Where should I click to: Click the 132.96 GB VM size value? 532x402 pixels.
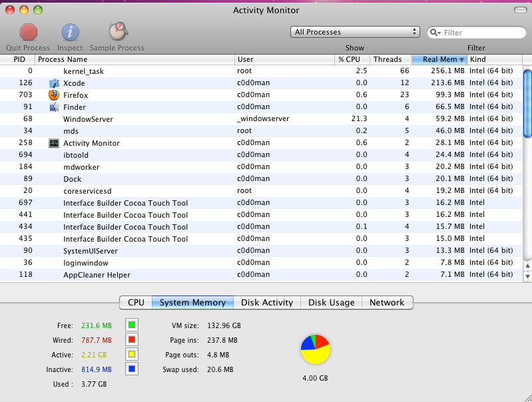[x=224, y=325]
